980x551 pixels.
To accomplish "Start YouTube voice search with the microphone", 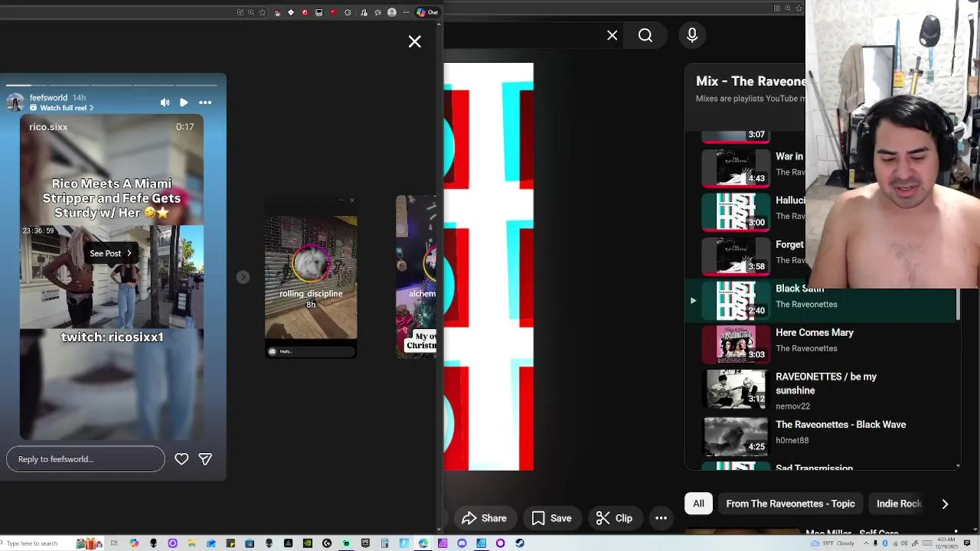I will (692, 35).
